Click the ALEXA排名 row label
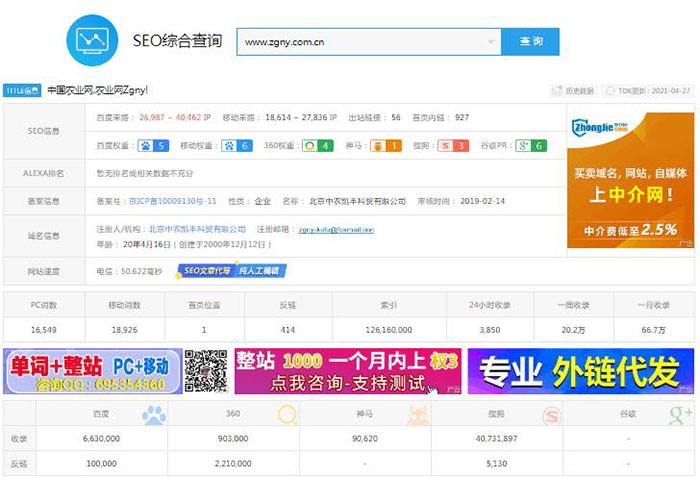Screen dimensions: 700x477 pos(43,173)
